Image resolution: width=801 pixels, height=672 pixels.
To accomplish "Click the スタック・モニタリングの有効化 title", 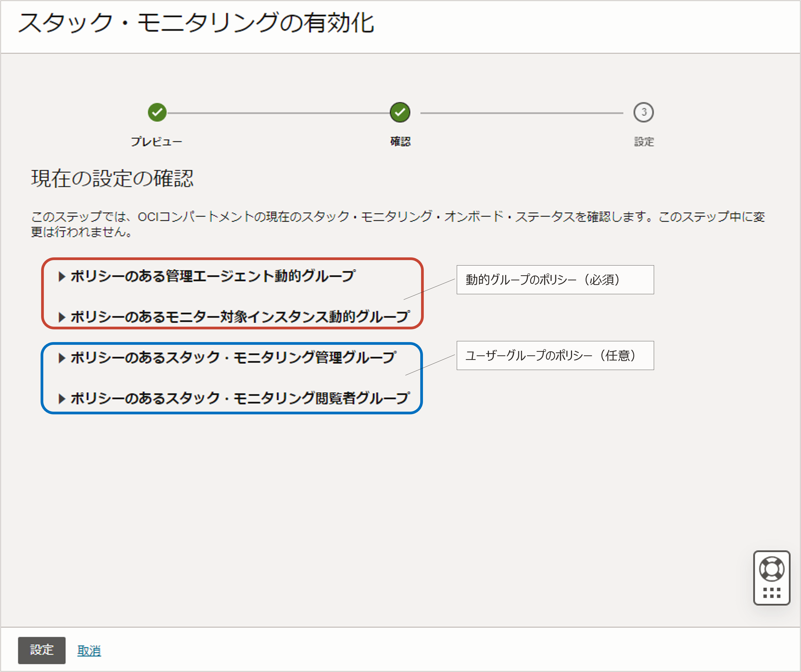I will 196,23.
